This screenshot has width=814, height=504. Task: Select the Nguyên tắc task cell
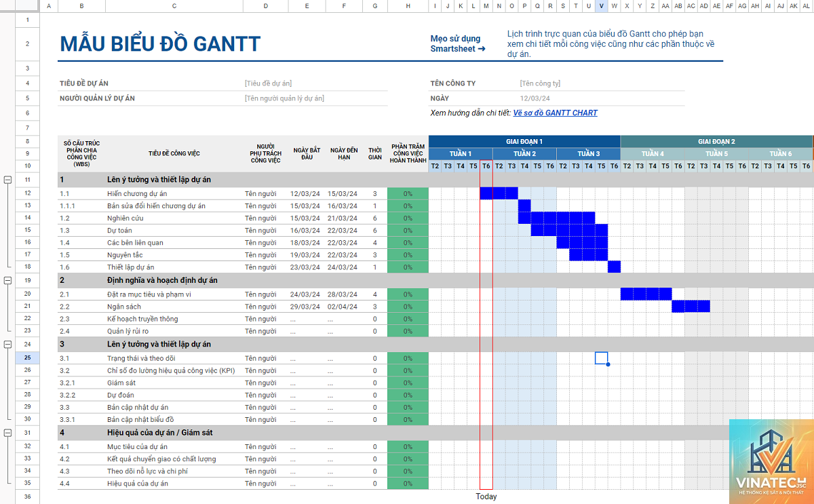174,254
